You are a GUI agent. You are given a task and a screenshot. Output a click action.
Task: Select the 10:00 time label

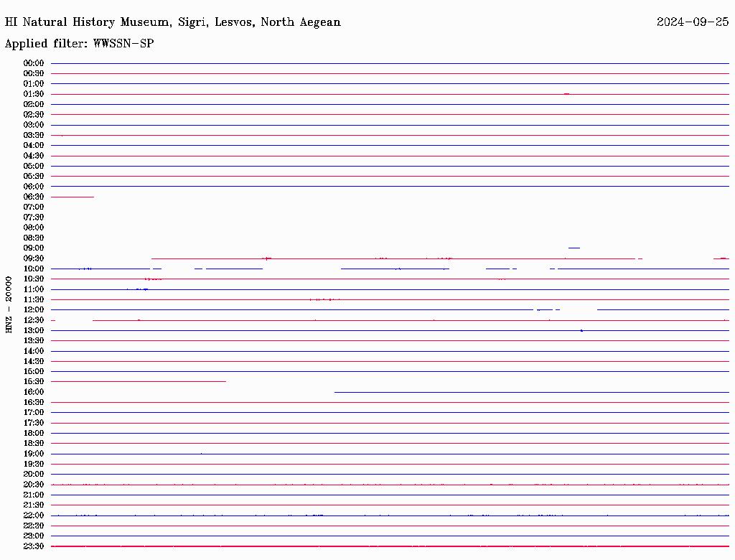click(x=34, y=269)
